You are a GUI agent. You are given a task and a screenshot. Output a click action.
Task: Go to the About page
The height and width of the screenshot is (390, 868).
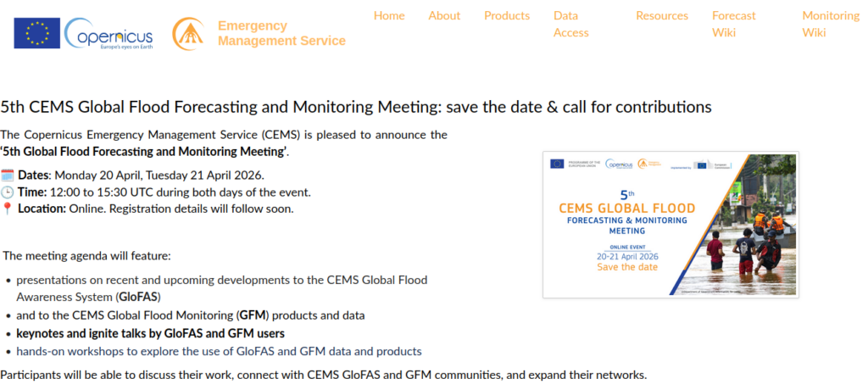point(444,16)
